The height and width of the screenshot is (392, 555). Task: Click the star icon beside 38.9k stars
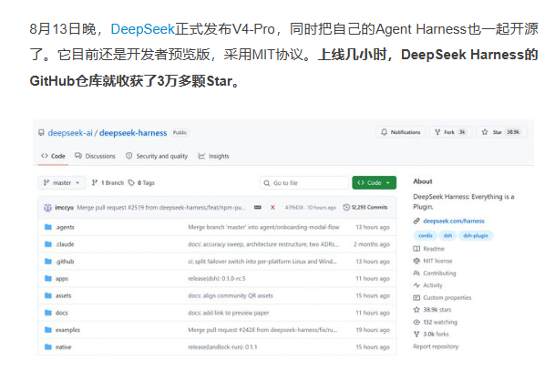[416, 310]
